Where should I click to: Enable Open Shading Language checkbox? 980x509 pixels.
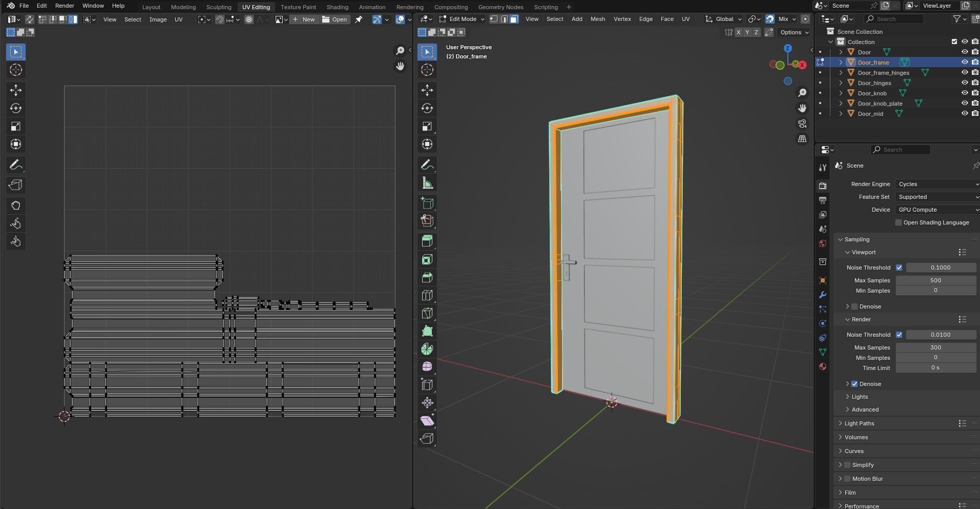click(898, 222)
